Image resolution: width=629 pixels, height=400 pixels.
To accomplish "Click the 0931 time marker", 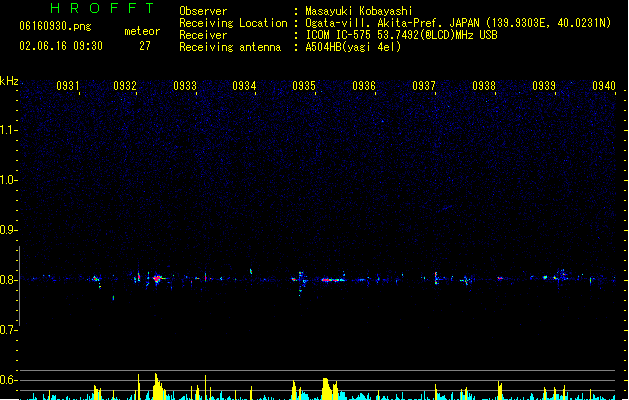I will [x=68, y=86].
